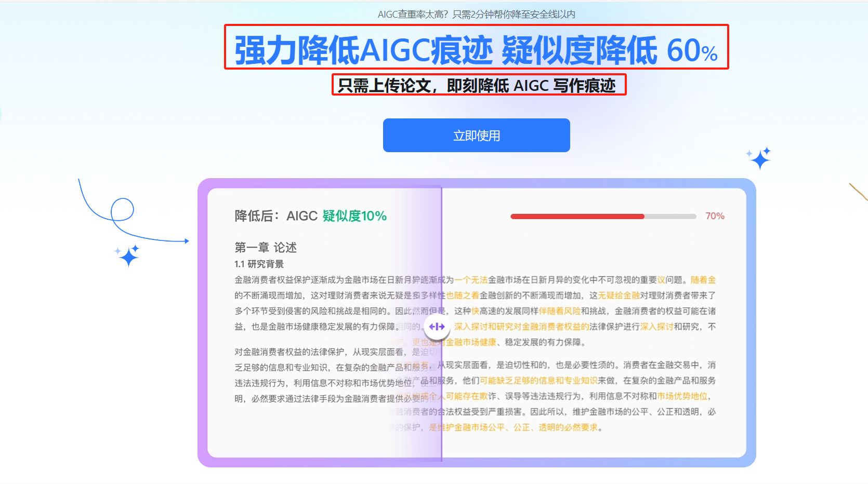Click the paragraph starting 对金融消费者权益的法律保护
This screenshot has width=868, height=484.
point(337,375)
